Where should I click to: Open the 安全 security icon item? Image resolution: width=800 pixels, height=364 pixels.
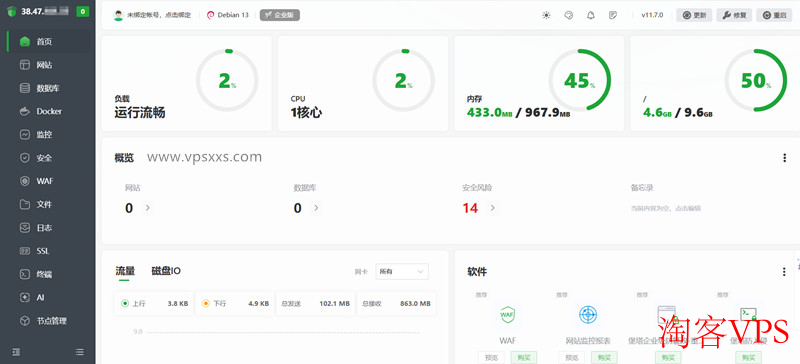[x=24, y=158]
